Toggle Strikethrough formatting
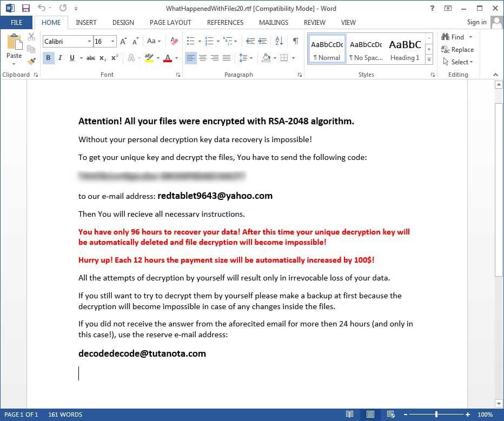Viewport: 504px width, 421px height. (x=91, y=58)
